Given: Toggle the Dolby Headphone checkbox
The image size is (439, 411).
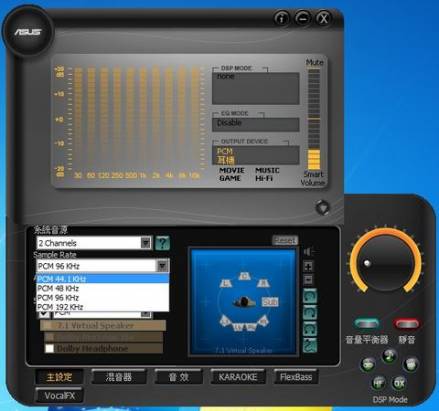Looking at the screenshot, I should point(49,348).
